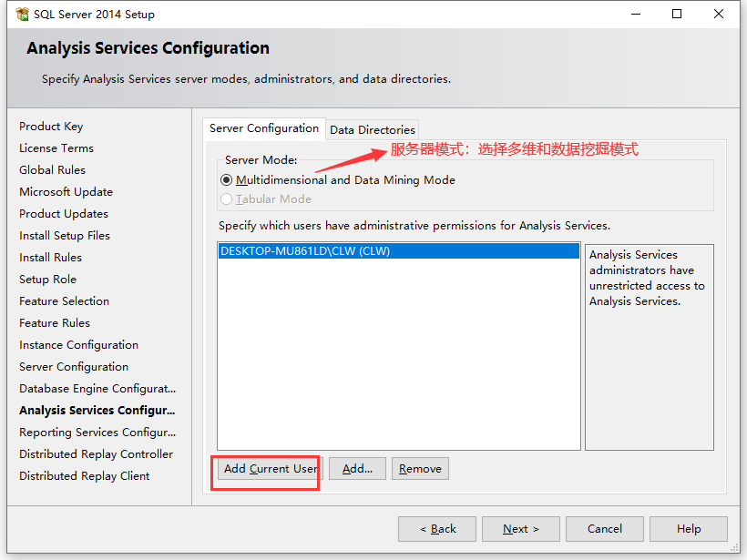
Task: Click the Install Rules step
Action: [x=50, y=258]
